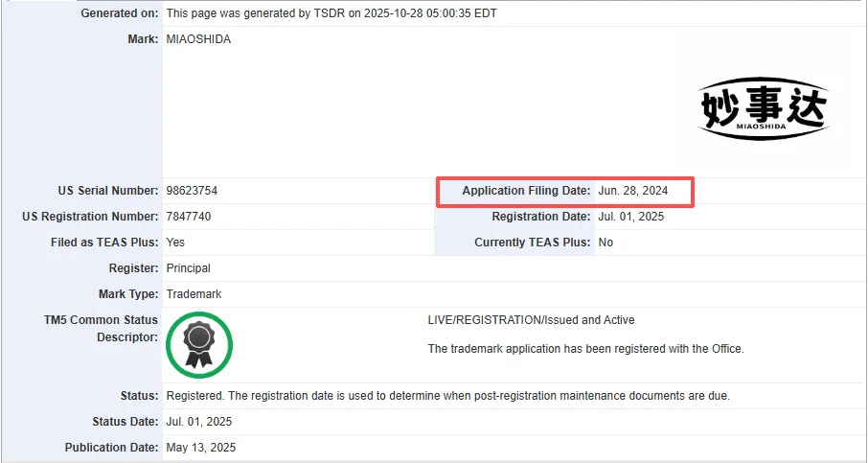Viewport: 868px width, 463px height.
Task: Click the LIVE/REGISTRATION/Issued and Active text
Action: (x=531, y=320)
